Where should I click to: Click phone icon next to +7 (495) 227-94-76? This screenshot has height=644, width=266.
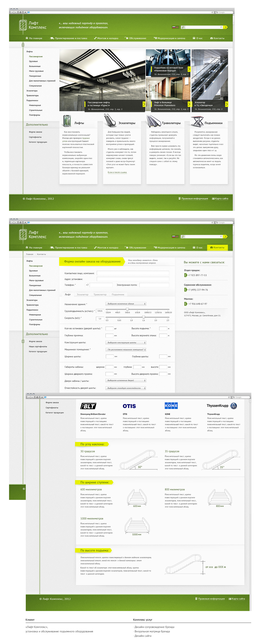[185, 289]
